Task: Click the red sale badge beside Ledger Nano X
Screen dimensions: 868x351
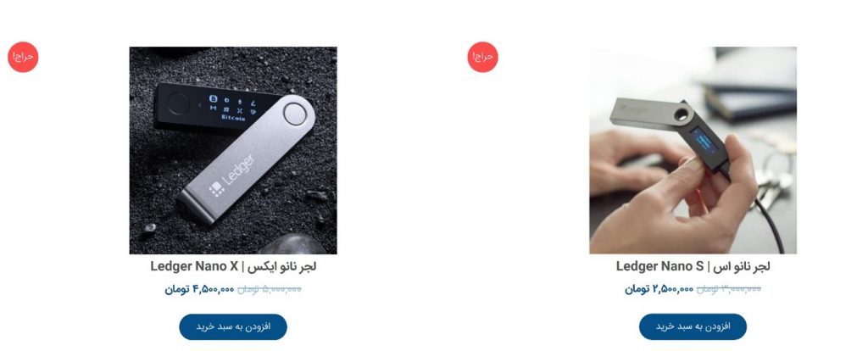Action: point(23,57)
